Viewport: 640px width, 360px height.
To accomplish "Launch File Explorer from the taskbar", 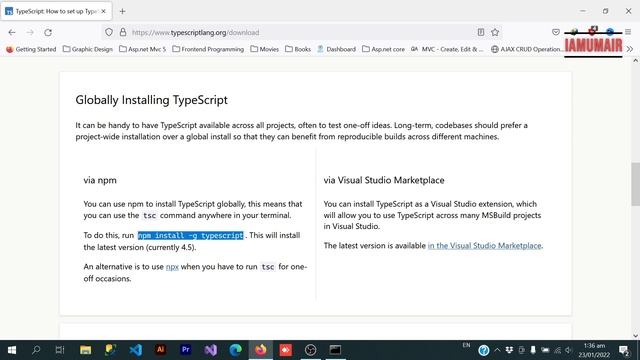I will pyautogui.click(x=85, y=350).
